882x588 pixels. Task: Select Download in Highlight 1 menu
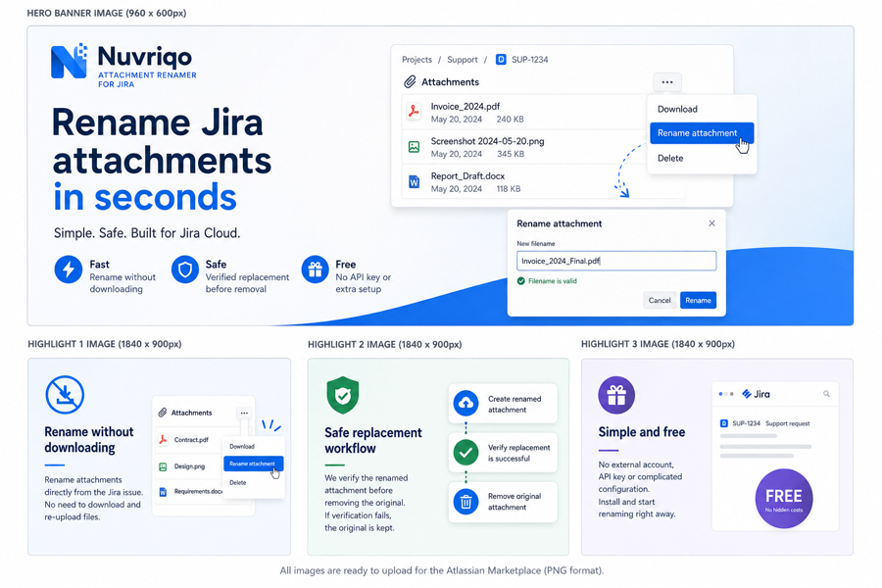coord(242,446)
